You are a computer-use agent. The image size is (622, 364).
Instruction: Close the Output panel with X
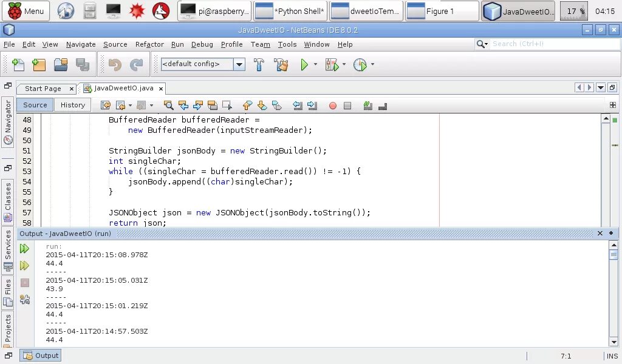[x=600, y=234]
